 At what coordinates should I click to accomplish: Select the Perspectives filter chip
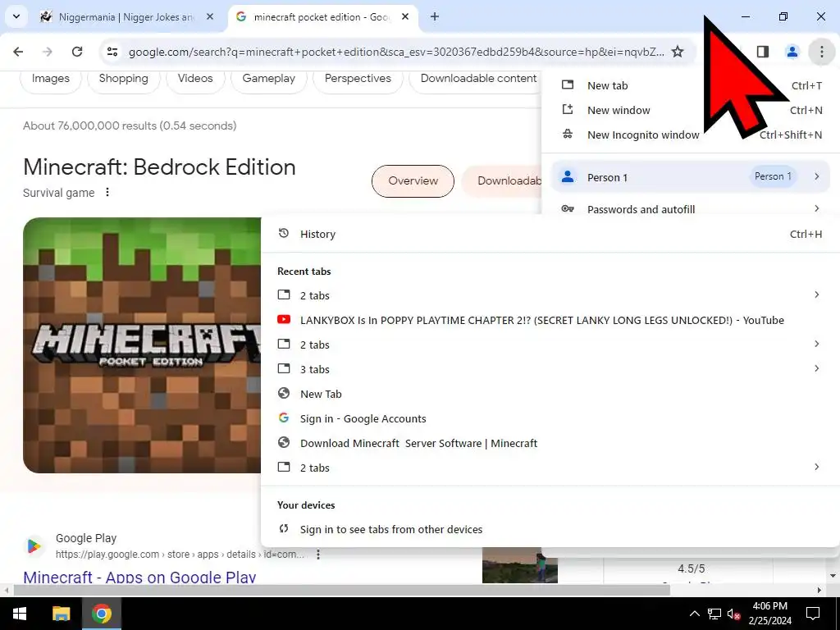tap(358, 78)
